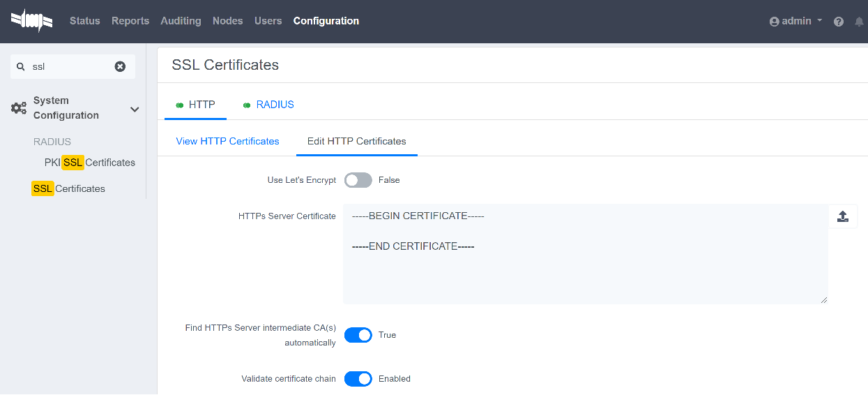The image size is (868, 395).
Task: Upload a certificate file with upload icon
Action: click(x=842, y=216)
